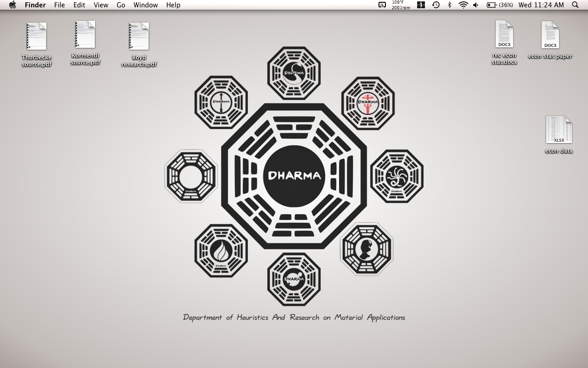Open the File menu

[x=59, y=5]
